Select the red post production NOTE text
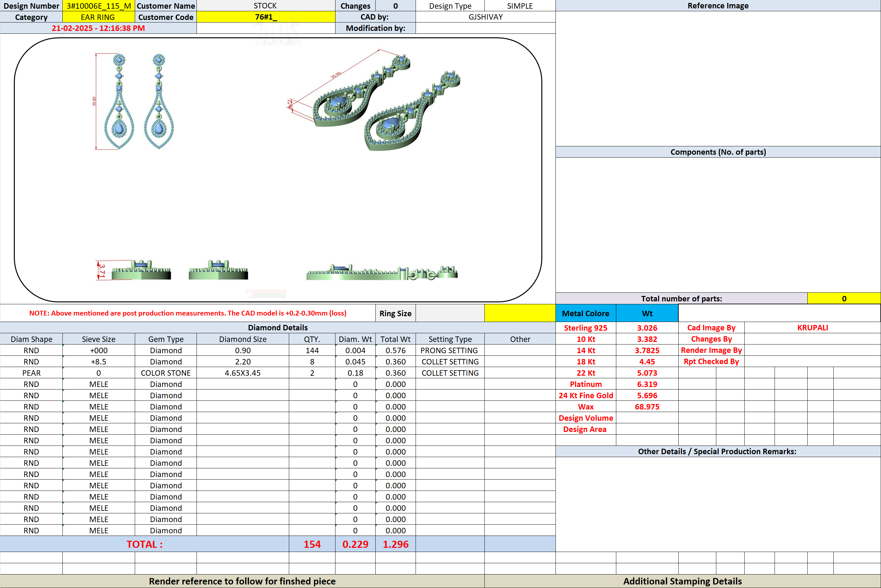Image resolution: width=881 pixels, height=588 pixels. [x=188, y=313]
